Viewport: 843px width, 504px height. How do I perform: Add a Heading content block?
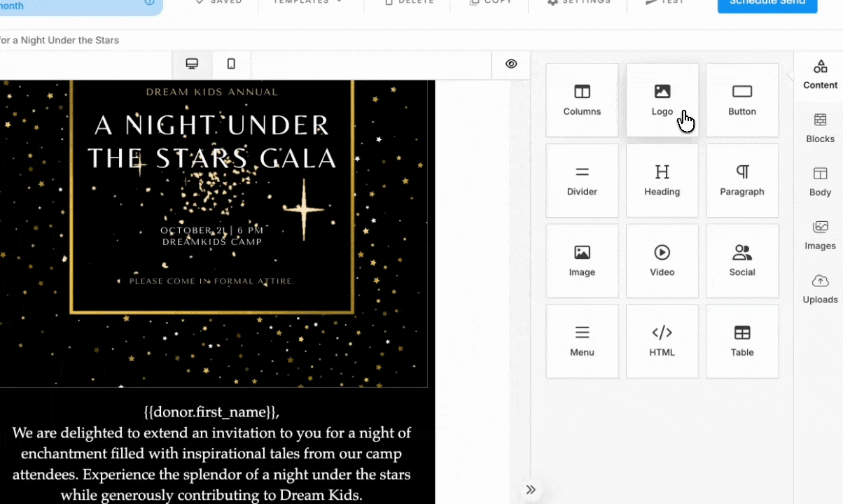click(x=662, y=181)
